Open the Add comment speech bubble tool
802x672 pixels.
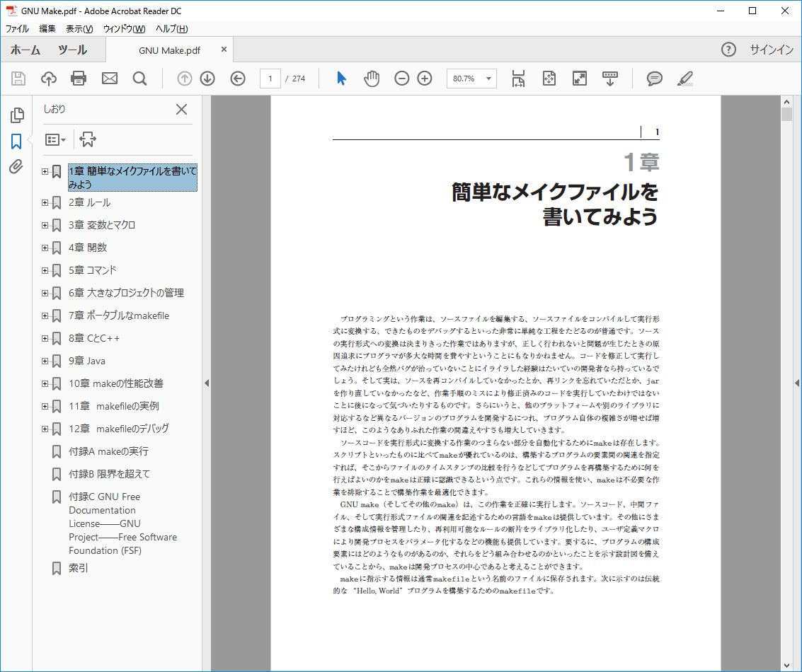coord(655,79)
